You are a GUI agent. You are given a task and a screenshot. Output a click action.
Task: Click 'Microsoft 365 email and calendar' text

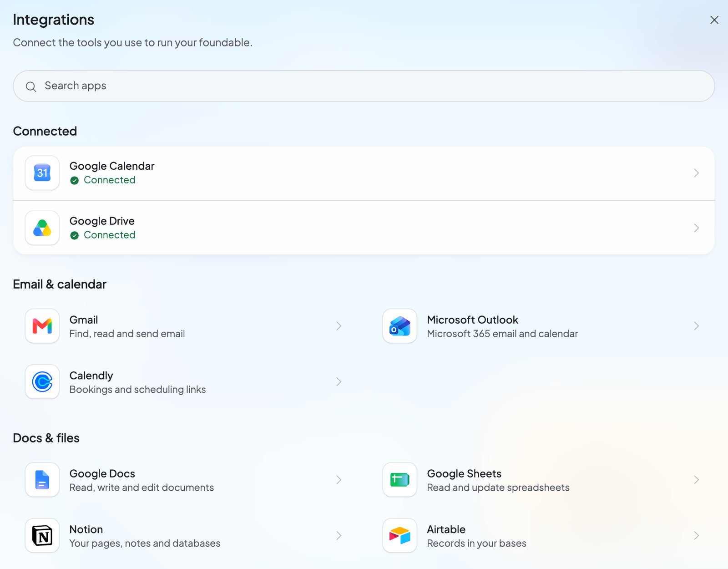(x=502, y=334)
